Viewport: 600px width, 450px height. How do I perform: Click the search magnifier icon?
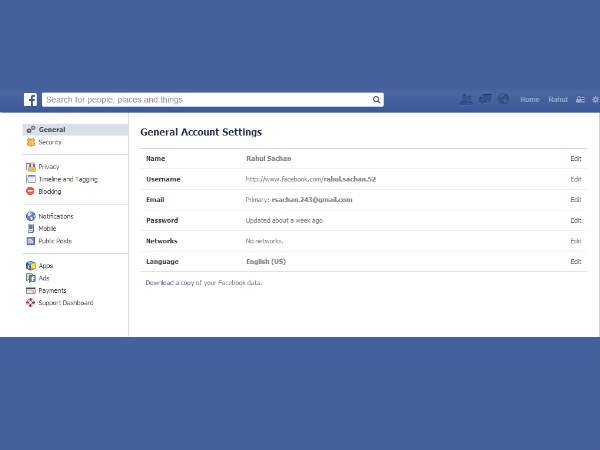pos(377,99)
